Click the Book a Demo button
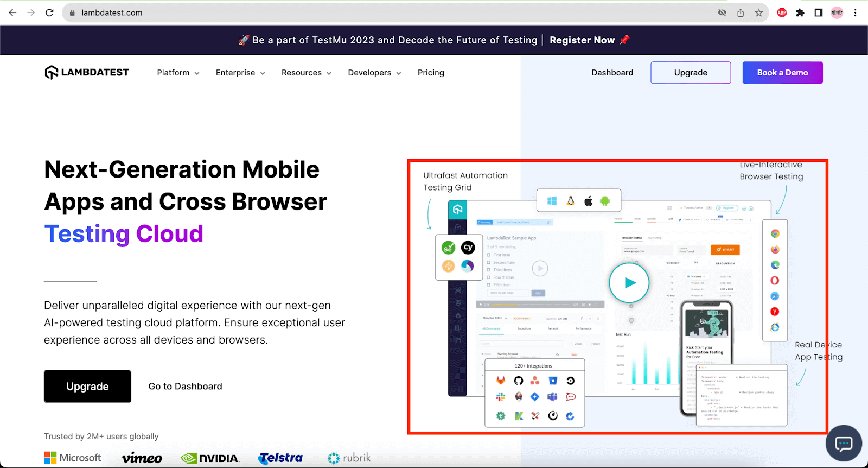The image size is (868, 468). [x=782, y=73]
